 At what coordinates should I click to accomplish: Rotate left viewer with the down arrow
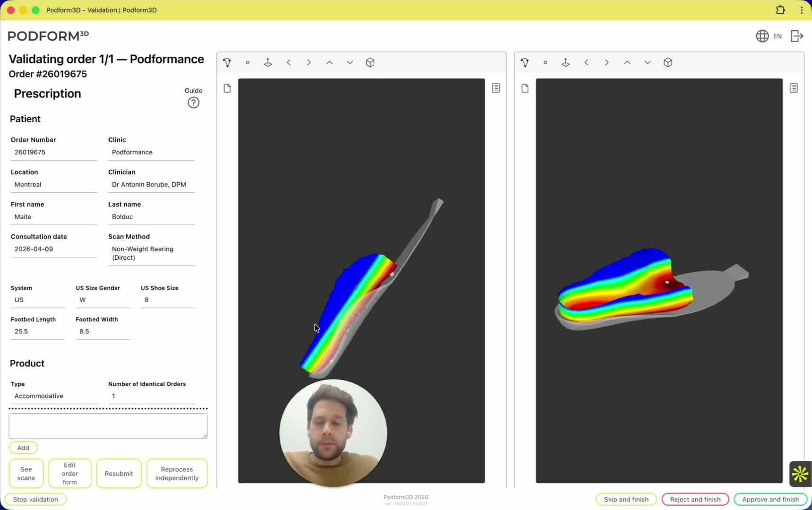pos(350,62)
